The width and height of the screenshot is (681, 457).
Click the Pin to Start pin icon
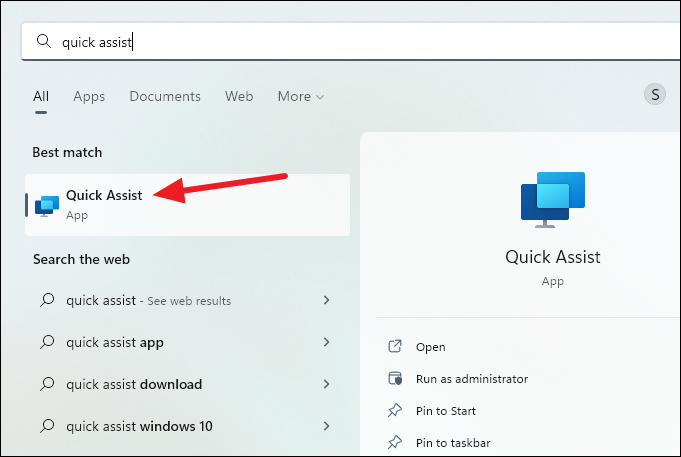[x=395, y=411]
